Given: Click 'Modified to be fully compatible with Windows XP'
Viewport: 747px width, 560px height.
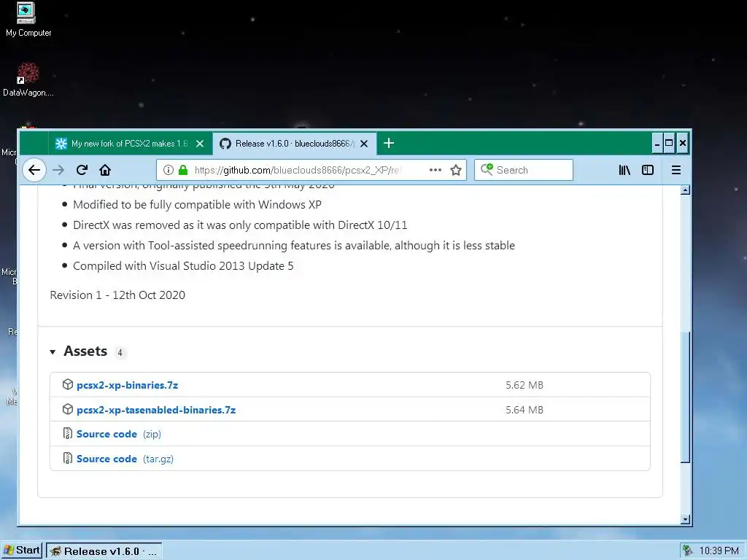Looking at the screenshot, I should 197,205.
